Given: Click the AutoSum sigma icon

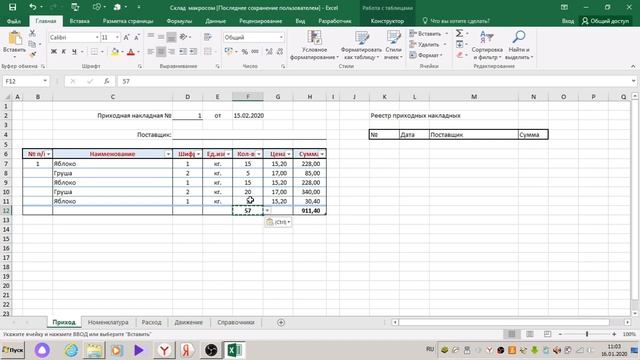Looking at the screenshot, I should (x=459, y=33).
